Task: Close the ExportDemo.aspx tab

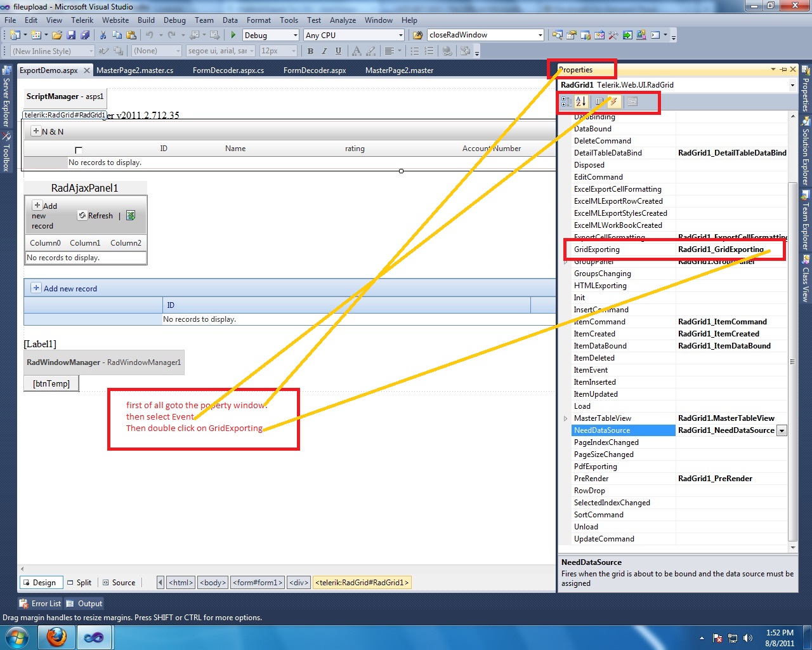Action: pyautogui.click(x=87, y=70)
